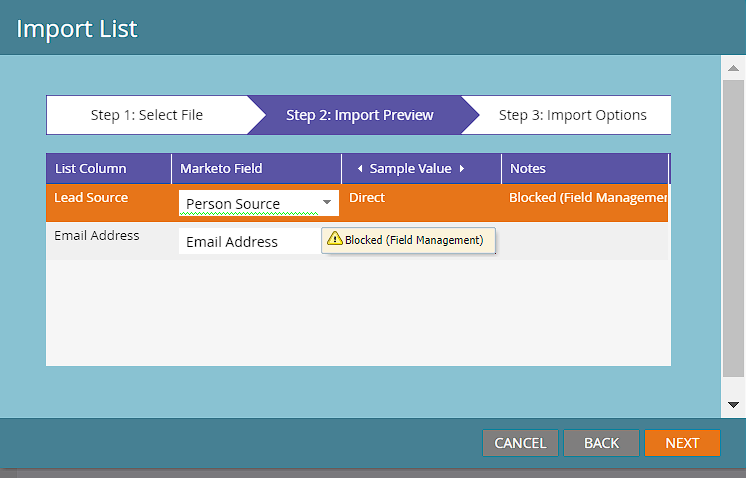Screen dimensions: 746x478
Task: Select Step 2: Import Preview
Action: coord(360,115)
